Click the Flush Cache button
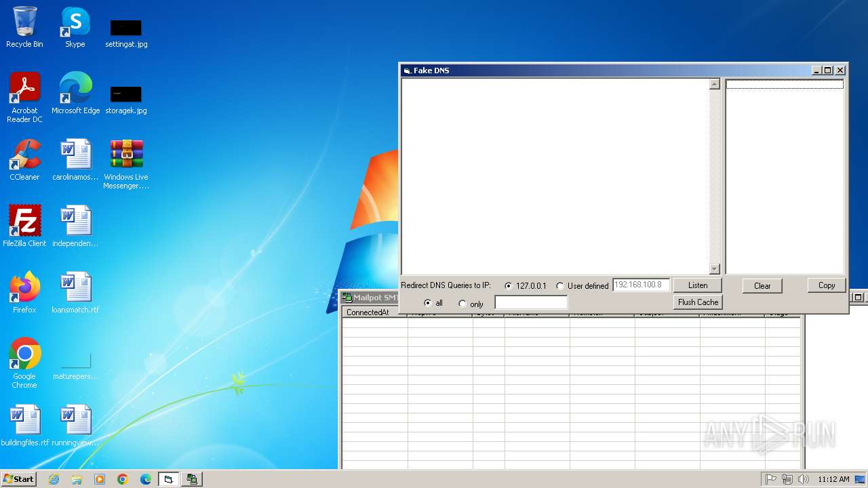This screenshot has width=868, height=488. pyautogui.click(x=698, y=302)
